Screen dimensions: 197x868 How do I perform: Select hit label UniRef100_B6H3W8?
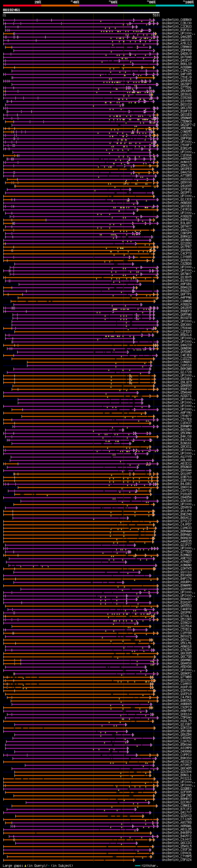click(x=177, y=369)
